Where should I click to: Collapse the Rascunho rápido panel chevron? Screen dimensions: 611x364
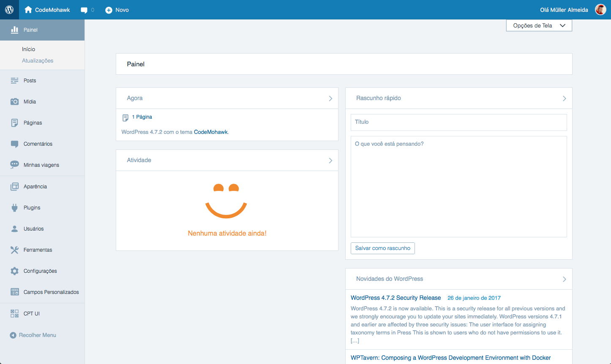564,98
